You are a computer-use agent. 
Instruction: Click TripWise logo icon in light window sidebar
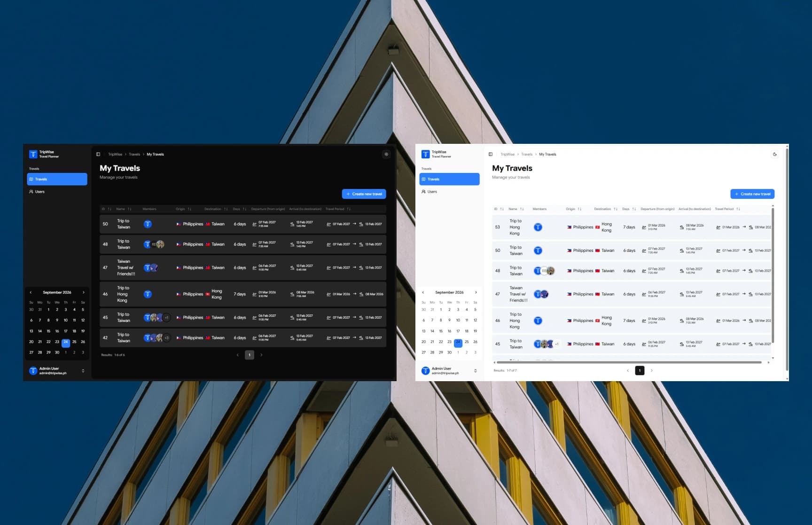coord(425,154)
